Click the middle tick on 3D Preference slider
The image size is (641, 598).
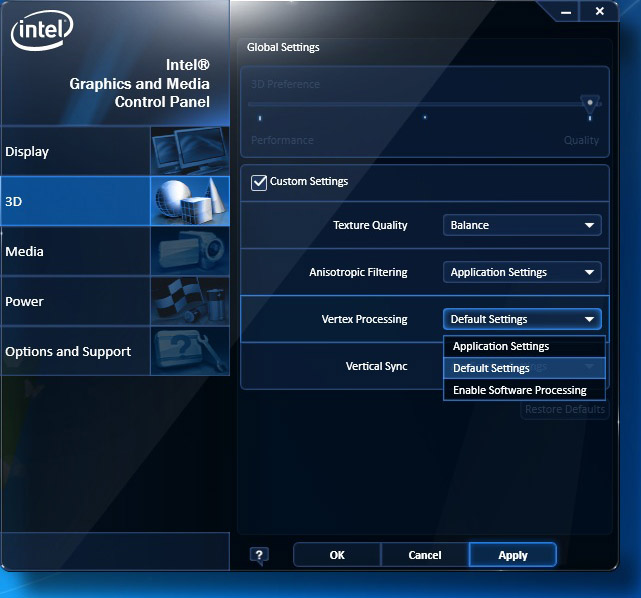point(425,117)
